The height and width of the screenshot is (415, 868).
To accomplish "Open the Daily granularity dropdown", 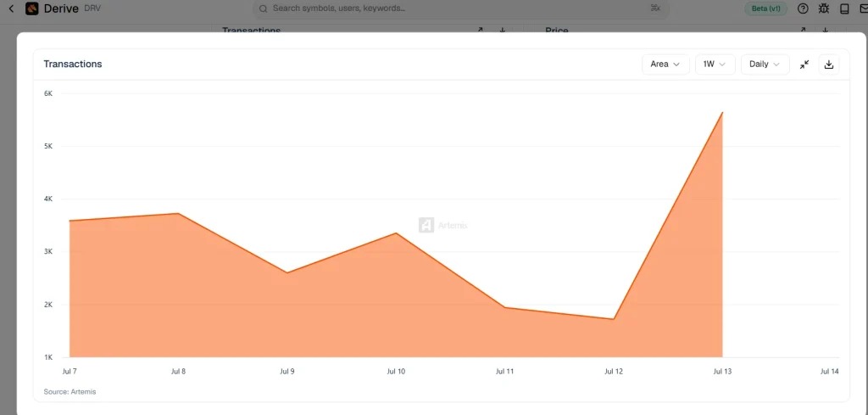I will point(765,64).
